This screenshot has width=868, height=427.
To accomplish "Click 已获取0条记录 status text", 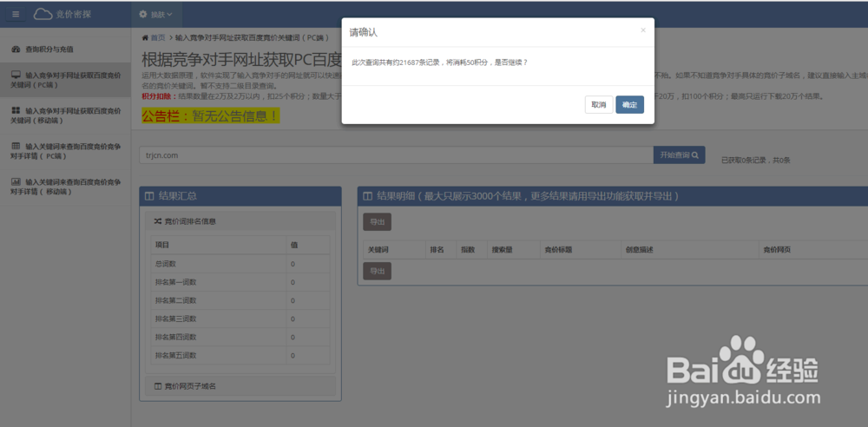I will click(756, 160).
